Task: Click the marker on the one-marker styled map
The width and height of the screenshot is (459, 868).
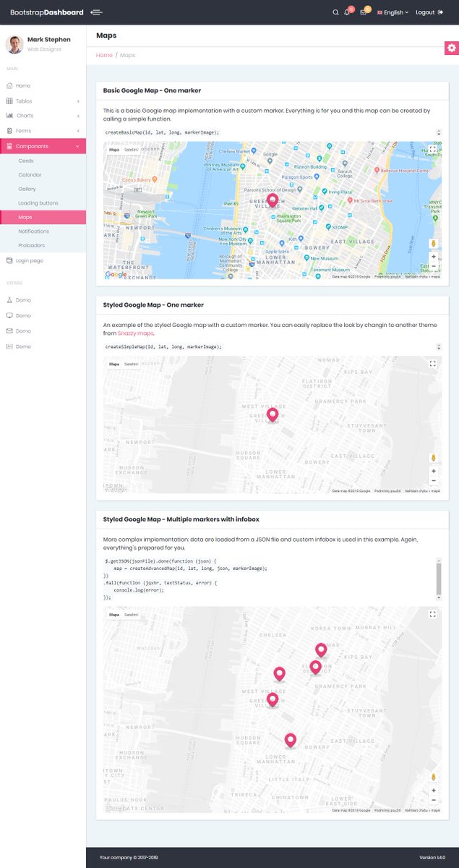Action: tap(273, 414)
